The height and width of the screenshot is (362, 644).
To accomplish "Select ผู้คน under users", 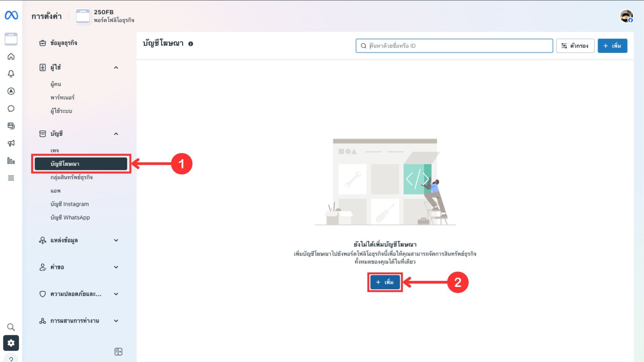I will click(x=56, y=84).
